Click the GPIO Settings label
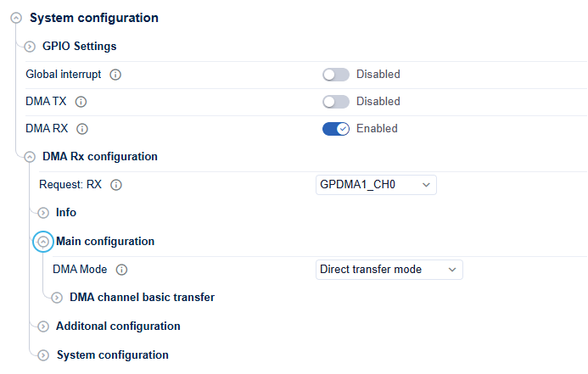This screenshot has height=374, width=588. (x=80, y=46)
